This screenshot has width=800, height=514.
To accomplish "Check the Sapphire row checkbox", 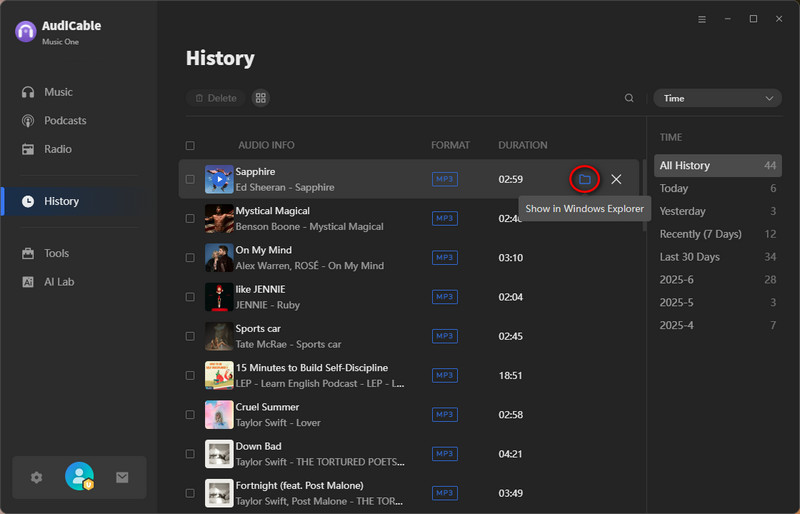I will point(190,179).
